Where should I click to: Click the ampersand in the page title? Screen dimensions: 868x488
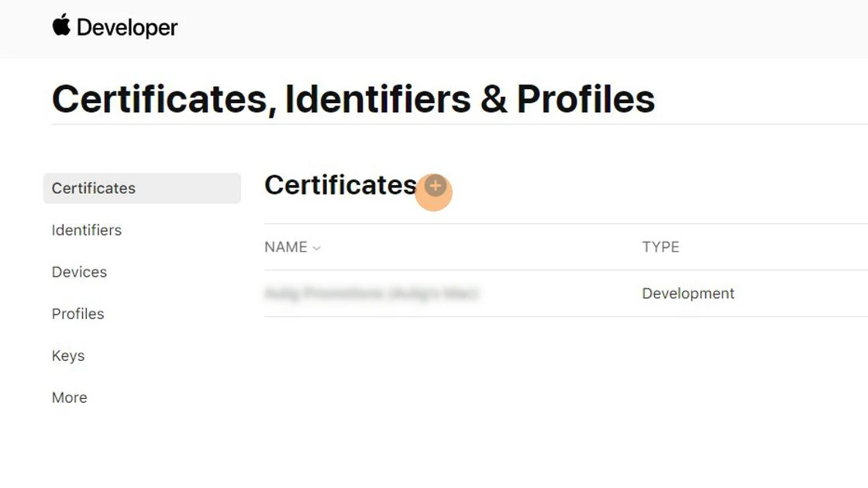click(x=494, y=100)
